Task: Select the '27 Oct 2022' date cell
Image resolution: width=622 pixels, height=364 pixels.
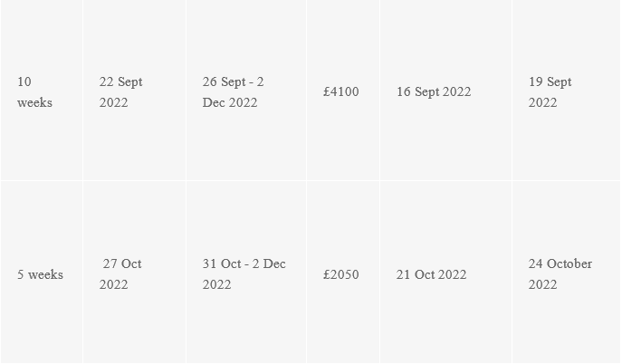Action: pos(135,273)
